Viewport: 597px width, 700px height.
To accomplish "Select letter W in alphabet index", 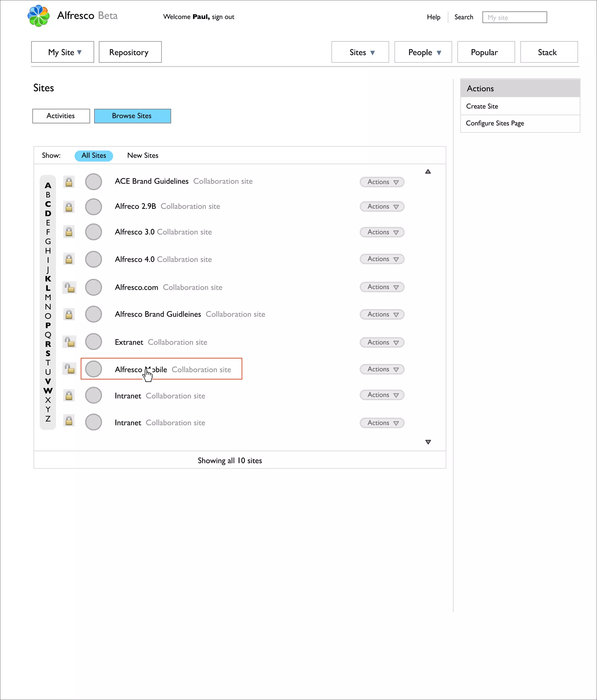I will coord(48,391).
